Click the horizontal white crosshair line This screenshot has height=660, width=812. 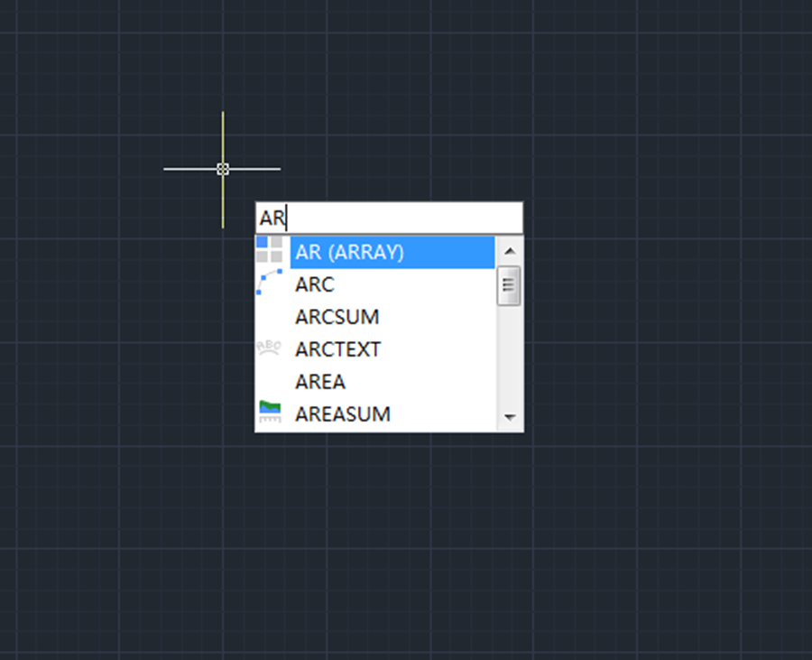tap(257, 169)
